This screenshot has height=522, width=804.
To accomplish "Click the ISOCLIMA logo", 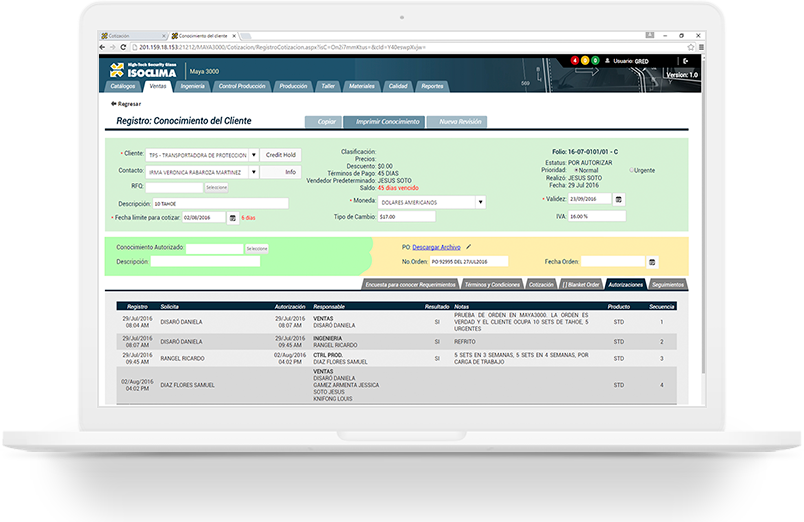I will click(143, 70).
